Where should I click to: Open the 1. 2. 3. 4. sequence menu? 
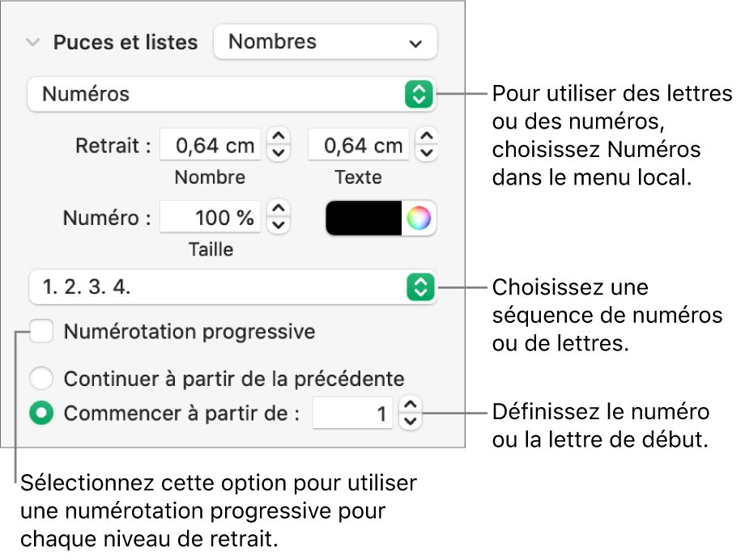tap(231, 286)
